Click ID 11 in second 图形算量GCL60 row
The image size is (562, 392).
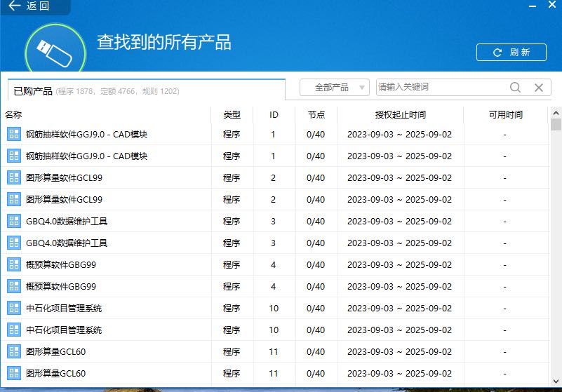coord(274,373)
